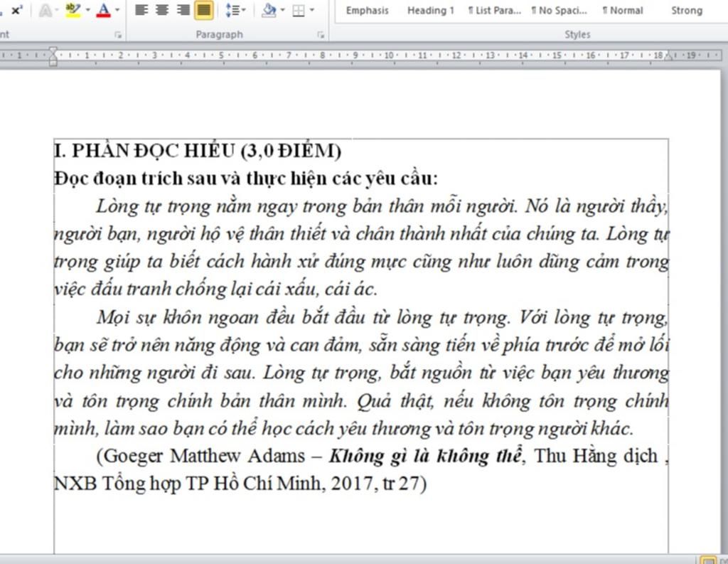Open shading color dropdown arrow

tap(283, 10)
